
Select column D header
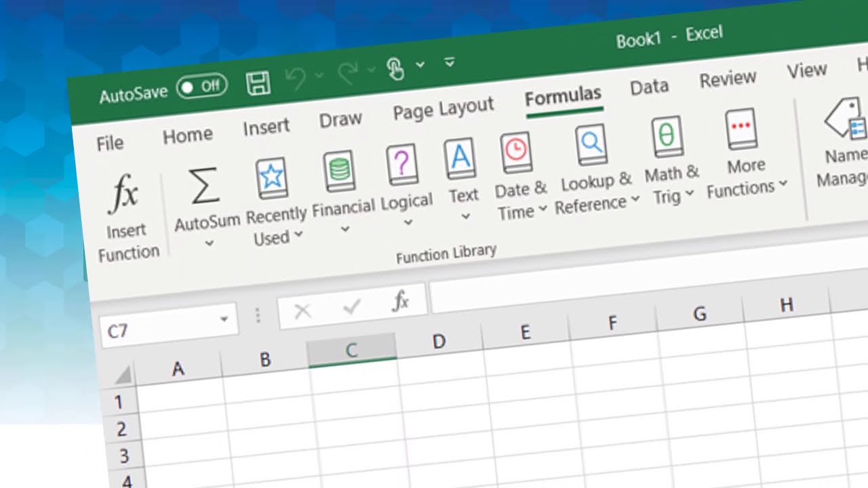coord(439,341)
